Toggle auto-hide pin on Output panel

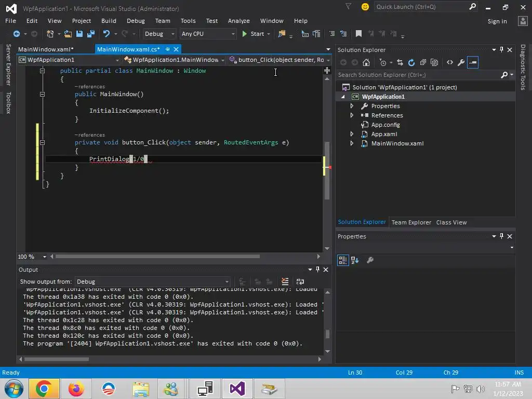coord(317,270)
